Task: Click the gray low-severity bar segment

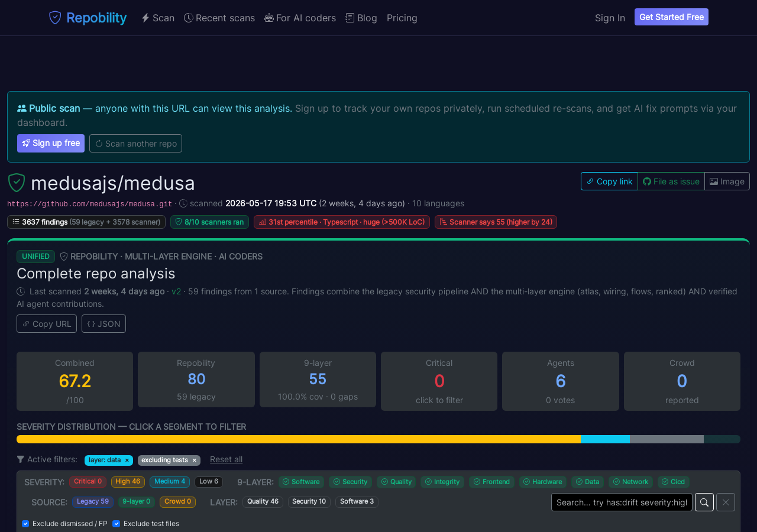Action: coord(667,439)
